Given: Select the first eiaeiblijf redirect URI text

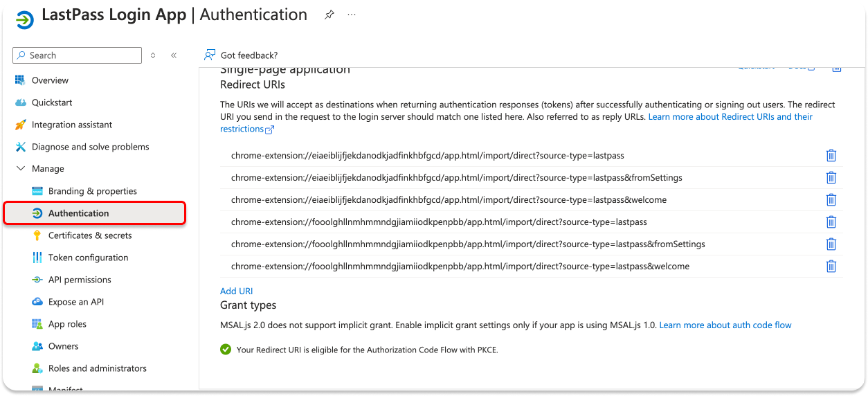Looking at the screenshot, I should click(x=428, y=156).
